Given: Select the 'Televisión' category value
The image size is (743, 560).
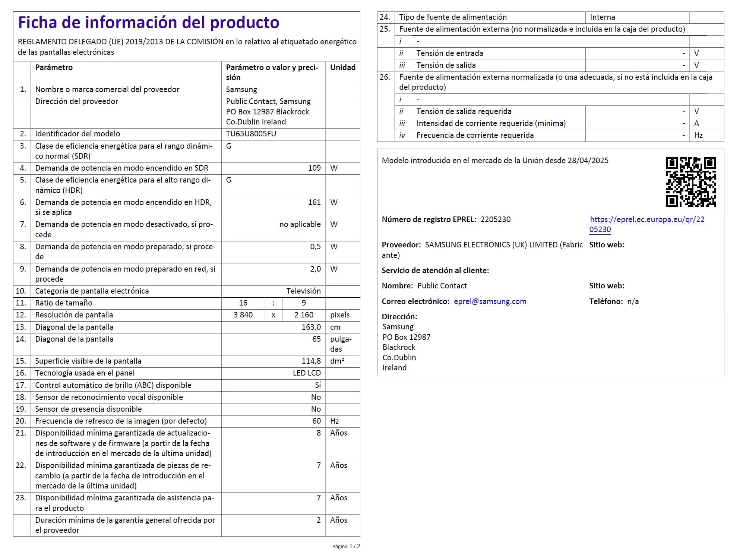Looking at the screenshot, I should click(x=303, y=291).
